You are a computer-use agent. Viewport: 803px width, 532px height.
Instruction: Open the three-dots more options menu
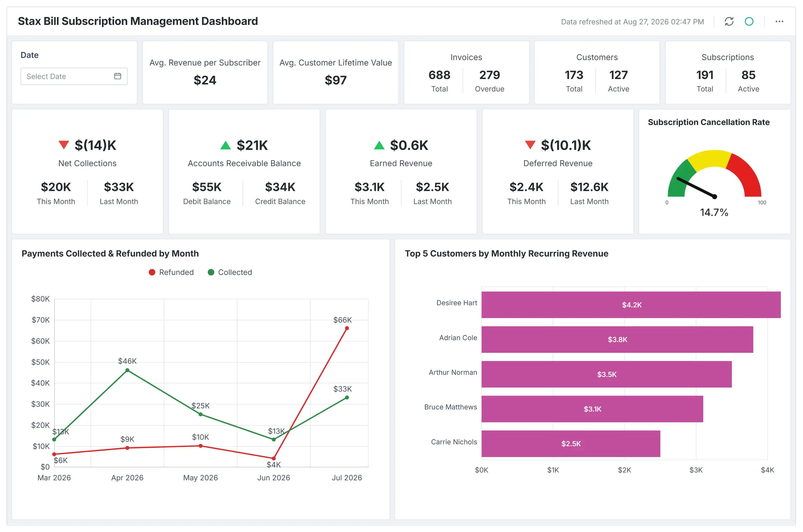pyautogui.click(x=779, y=21)
